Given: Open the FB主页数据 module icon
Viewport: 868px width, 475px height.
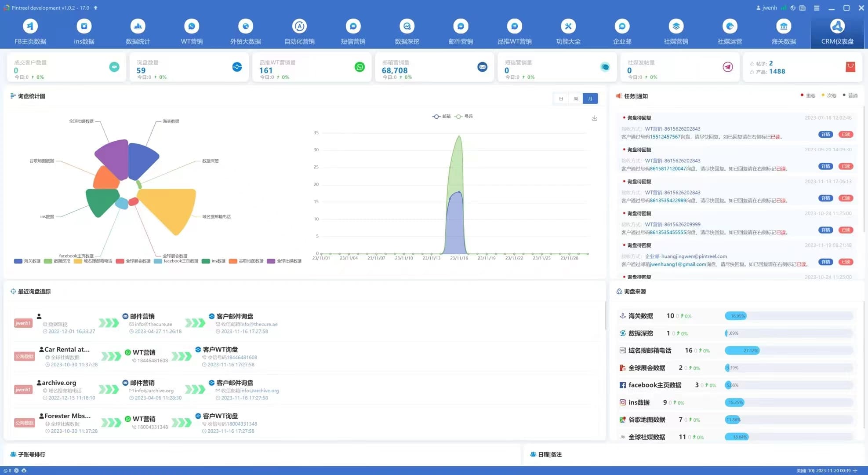Looking at the screenshot, I should point(30,26).
